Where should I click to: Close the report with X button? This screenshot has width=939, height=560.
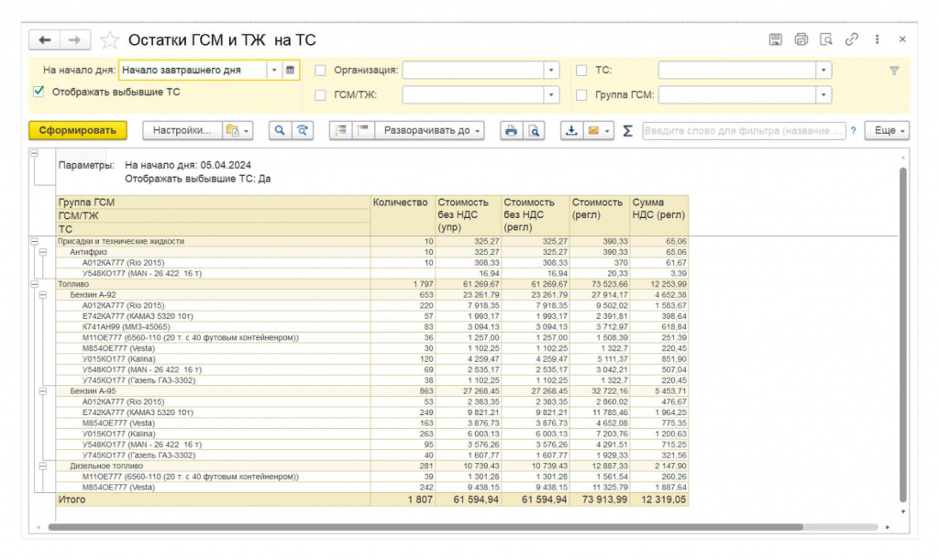tap(902, 39)
